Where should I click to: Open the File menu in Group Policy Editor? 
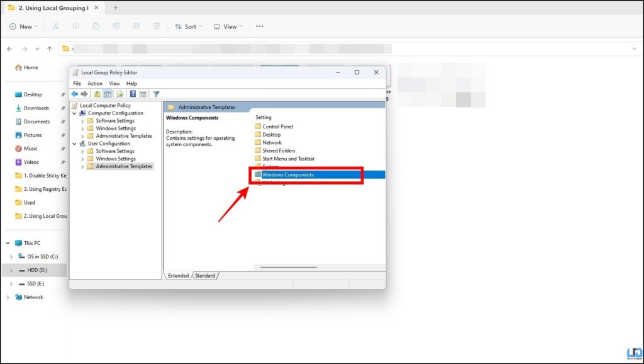pyautogui.click(x=77, y=84)
